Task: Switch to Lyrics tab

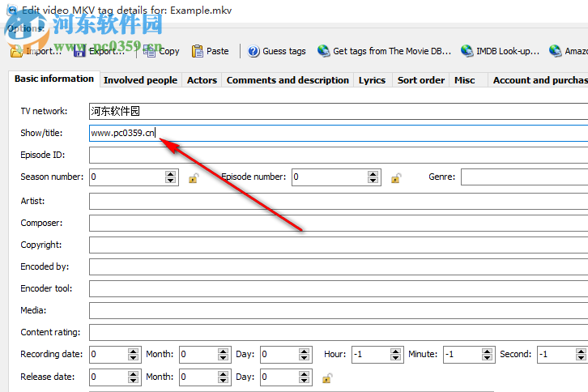Action: point(372,80)
